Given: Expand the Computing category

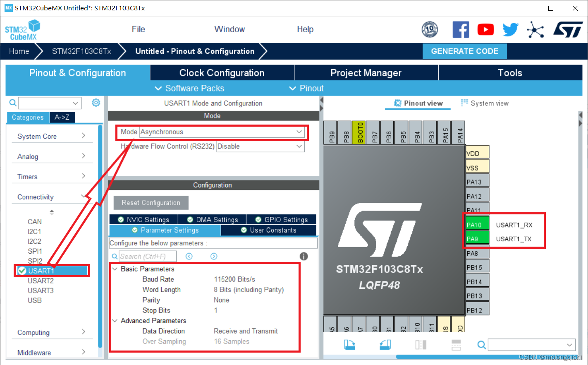Looking at the screenshot, I should click(52, 332).
